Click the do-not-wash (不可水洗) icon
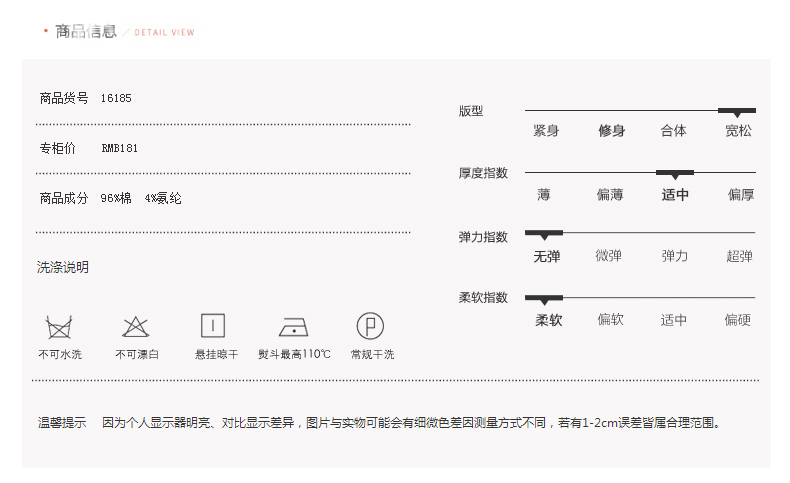Image resolution: width=790 pixels, height=483 pixels. tap(59, 327)
